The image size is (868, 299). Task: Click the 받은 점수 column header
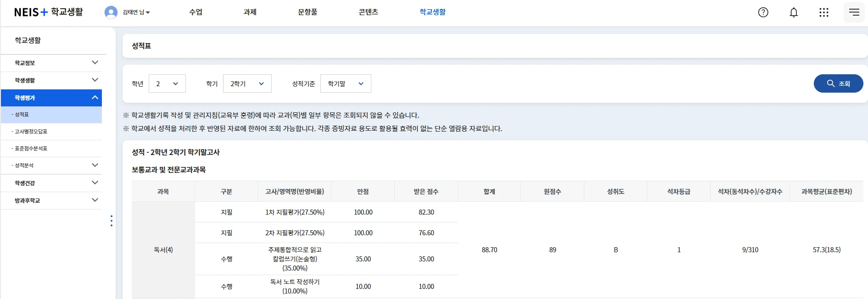pos(426,192)
